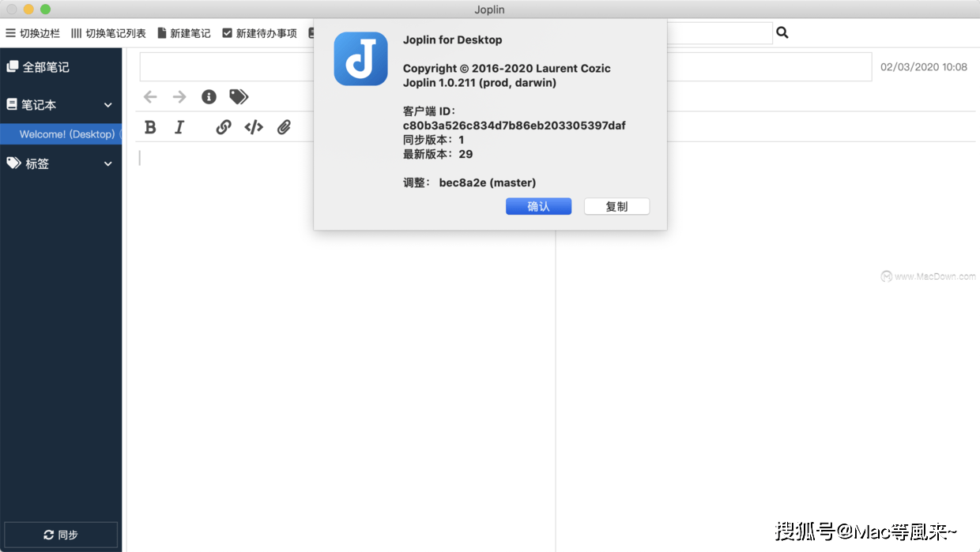Image resolution: width=980 pixels, height=552 pixels.
Task: Insert a hyperlink
Action: pos(224,127)
